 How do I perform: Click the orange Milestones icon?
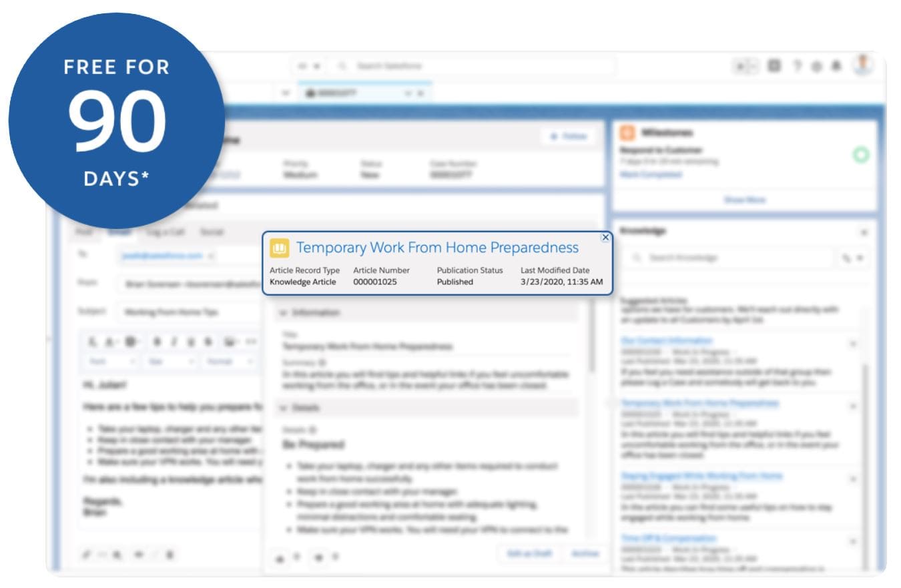click(627, 133)
